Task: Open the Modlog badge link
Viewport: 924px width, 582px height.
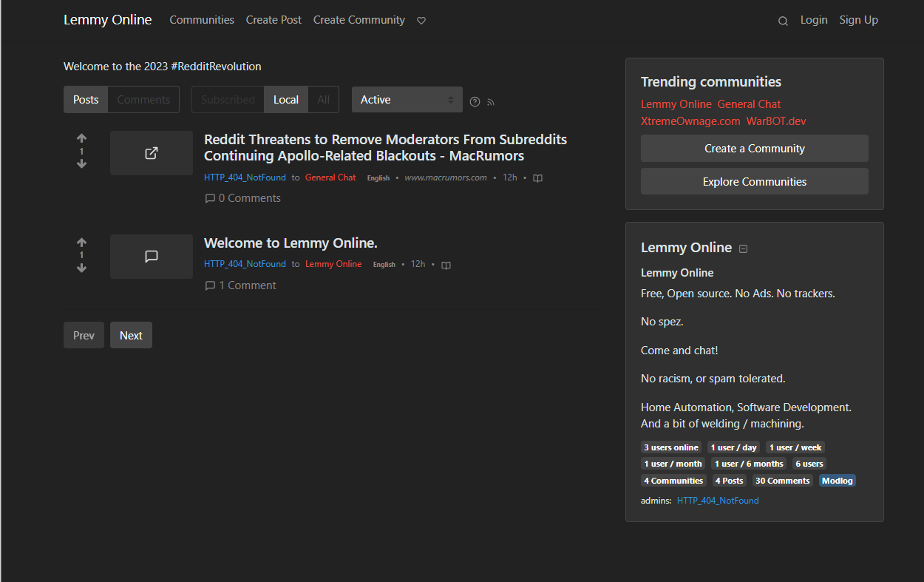Action: (837, 481)
